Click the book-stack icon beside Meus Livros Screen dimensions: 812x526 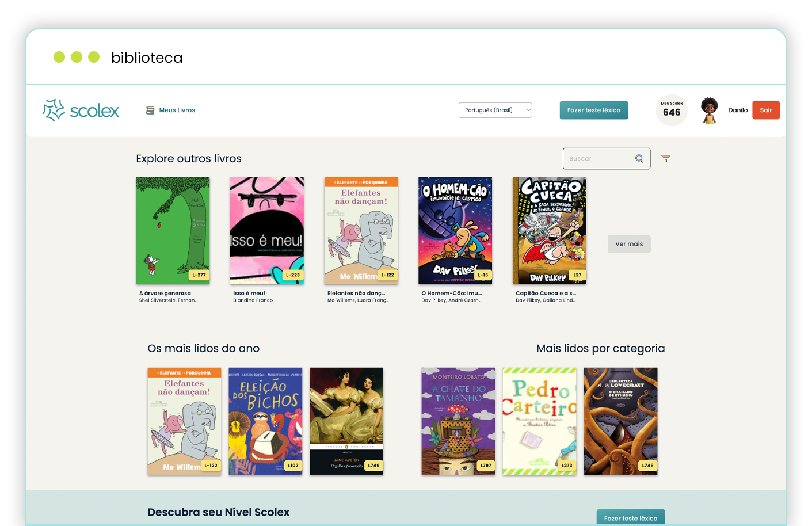tap(150, 109)
